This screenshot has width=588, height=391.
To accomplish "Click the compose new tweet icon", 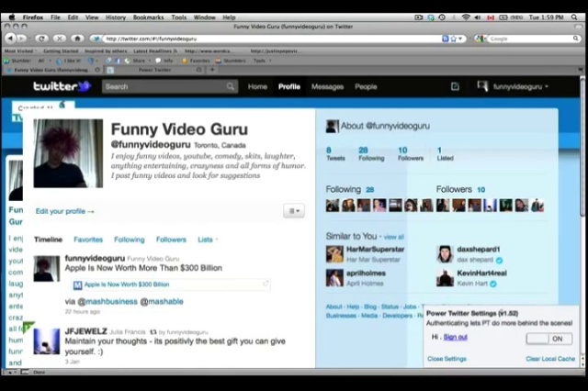I will (x=455, y=86).
